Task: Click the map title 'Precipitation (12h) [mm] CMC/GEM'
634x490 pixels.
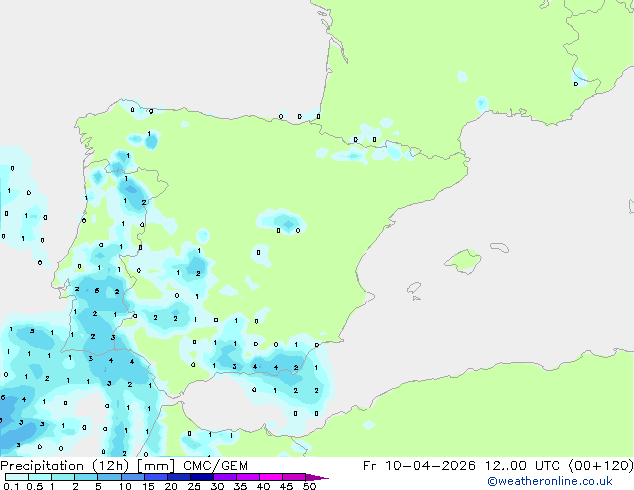Action: [x=124, y=466]
